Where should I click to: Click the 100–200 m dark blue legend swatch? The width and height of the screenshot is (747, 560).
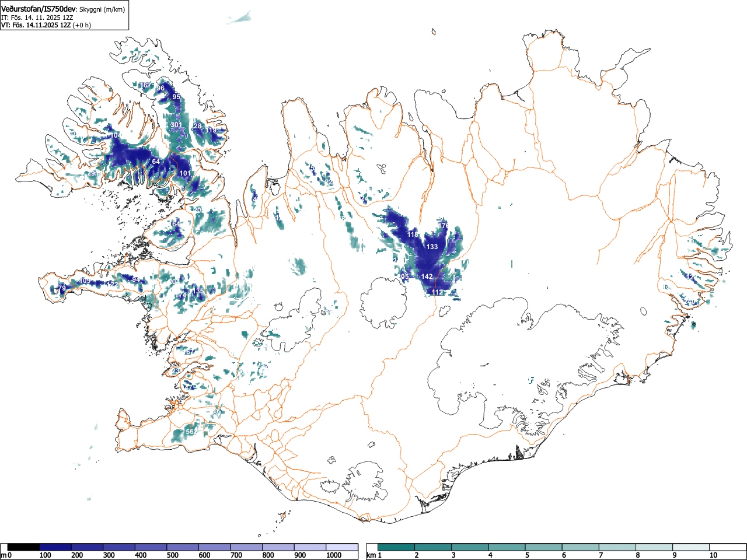[x=55, y=547]
